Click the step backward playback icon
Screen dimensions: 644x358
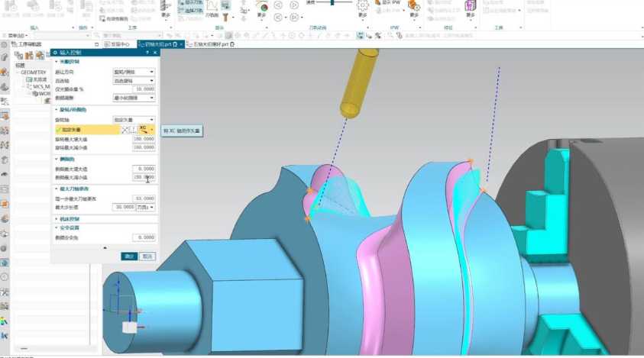click(x=278, y=18)
